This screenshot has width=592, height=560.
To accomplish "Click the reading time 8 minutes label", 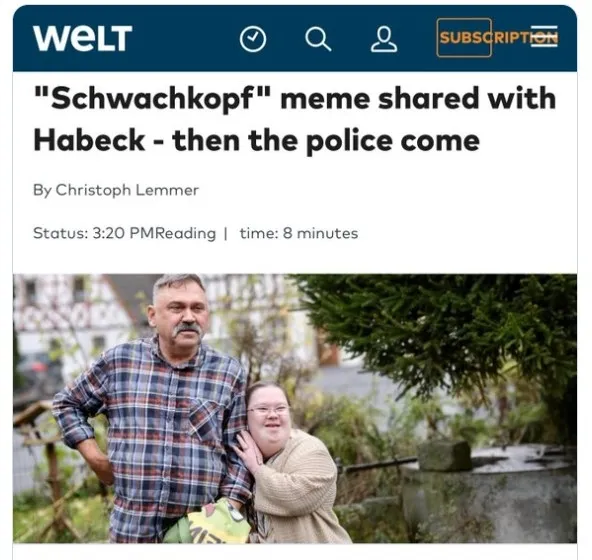I will [x=299, y=233].
